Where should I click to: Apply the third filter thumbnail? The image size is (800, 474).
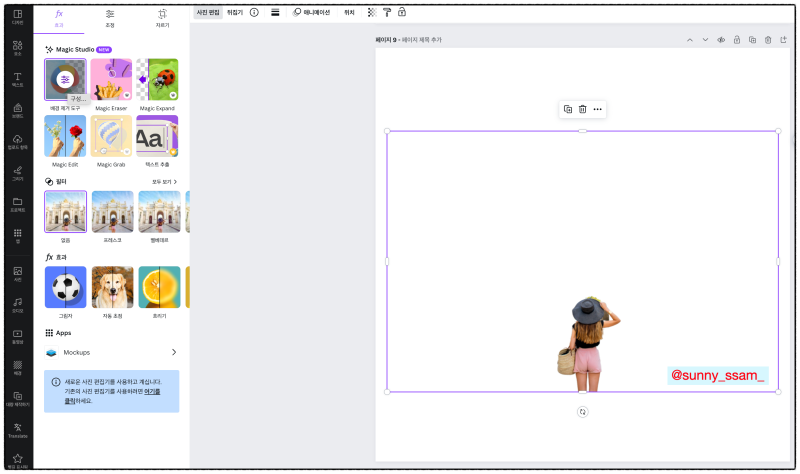160,212
